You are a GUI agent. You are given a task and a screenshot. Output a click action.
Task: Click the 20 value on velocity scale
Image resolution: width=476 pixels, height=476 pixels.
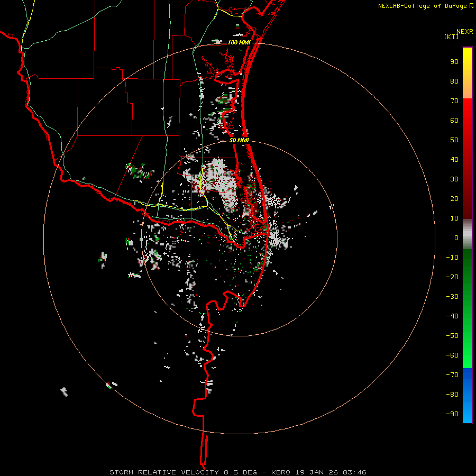pos(454,198)
